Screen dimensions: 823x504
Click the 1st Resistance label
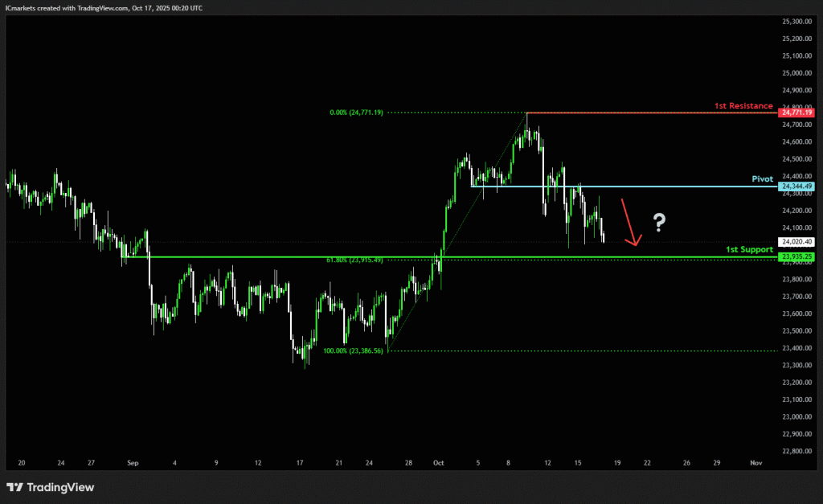pyautogui.click(x=744, y=106)
